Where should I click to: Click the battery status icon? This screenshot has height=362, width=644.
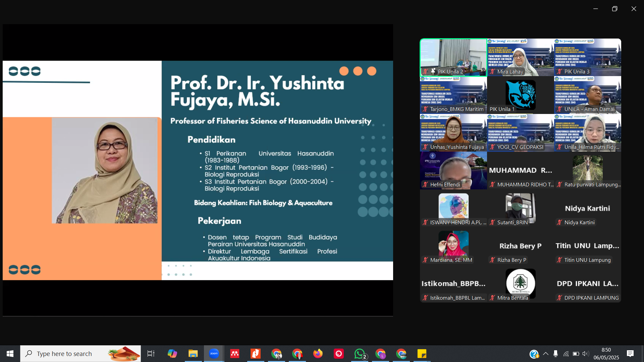[576, 354]
